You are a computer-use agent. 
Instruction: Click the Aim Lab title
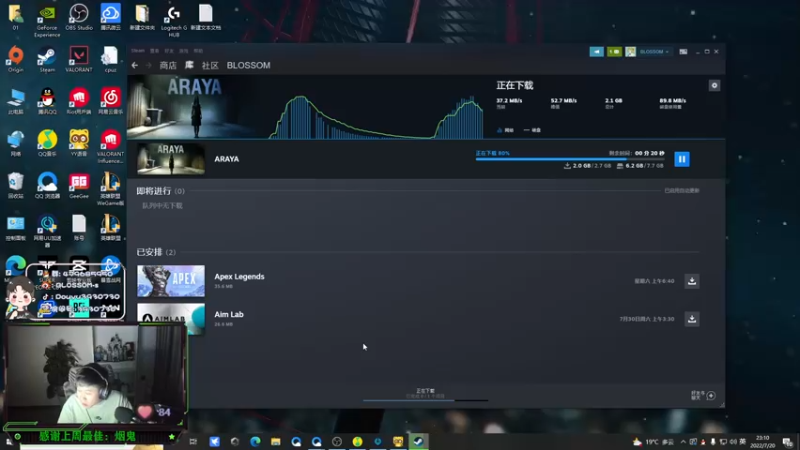[x=229, y=314]
